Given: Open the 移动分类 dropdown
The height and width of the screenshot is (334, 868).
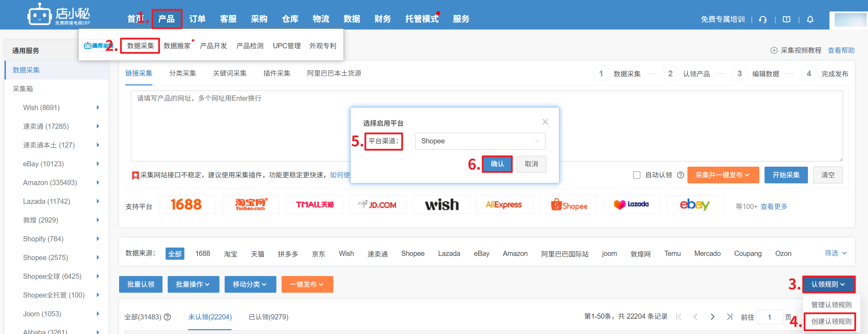Looking at the screenshot, I should coord(250,284).
